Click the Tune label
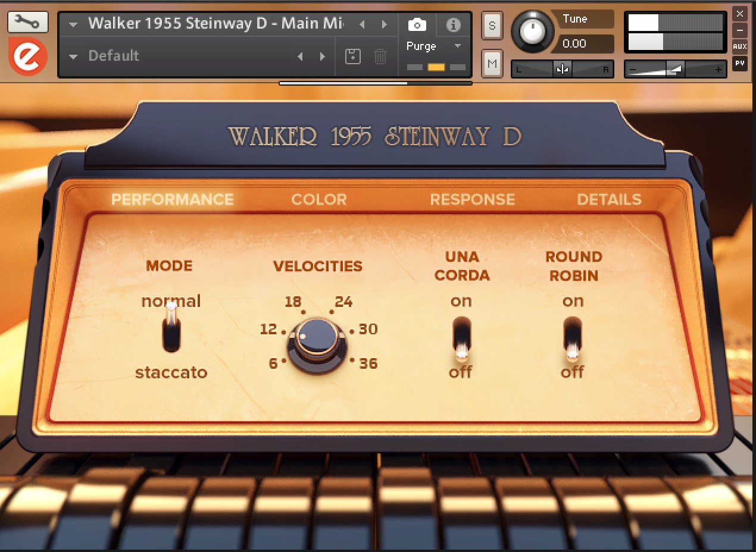Viewport: 756px width, 552px height. coord(575,18)
